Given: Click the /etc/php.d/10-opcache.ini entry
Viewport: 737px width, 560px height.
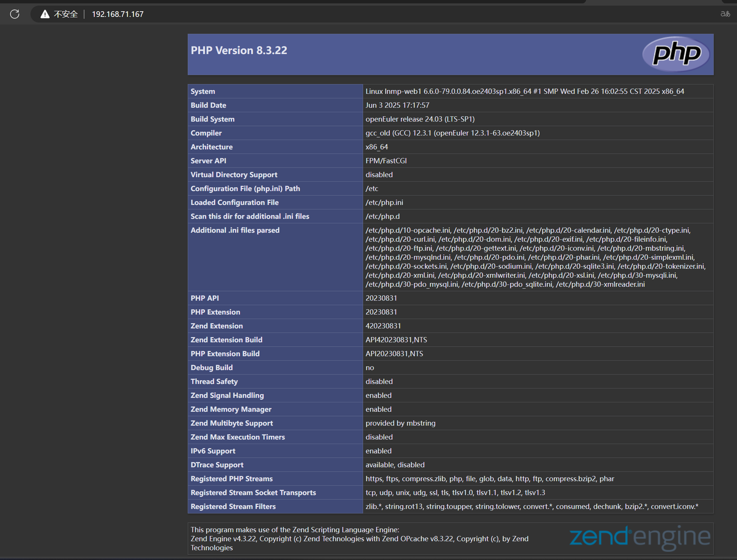Looking at the screenshot, I should [408, 230].
